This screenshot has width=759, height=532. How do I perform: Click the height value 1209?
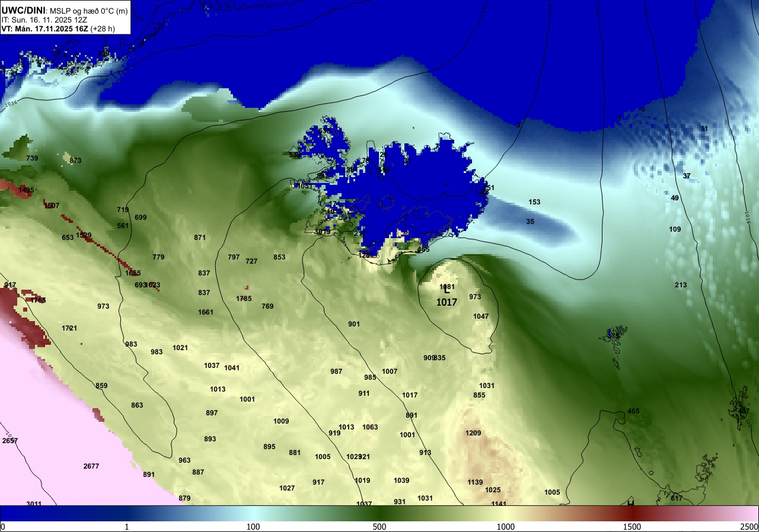[x=473, y=433]
